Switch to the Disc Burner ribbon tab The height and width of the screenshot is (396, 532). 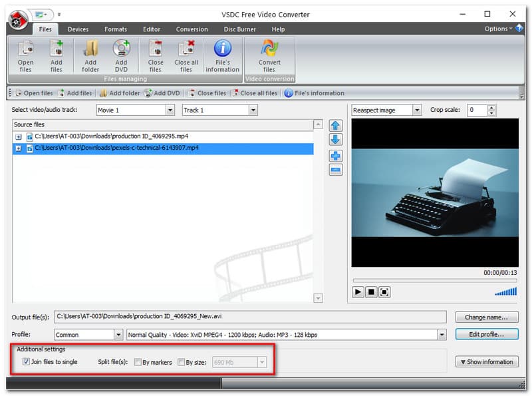pos(240,29)
